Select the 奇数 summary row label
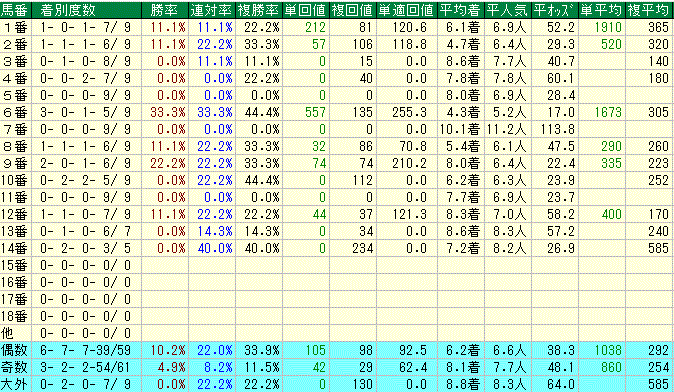674x392 pixels. (14, 367)
